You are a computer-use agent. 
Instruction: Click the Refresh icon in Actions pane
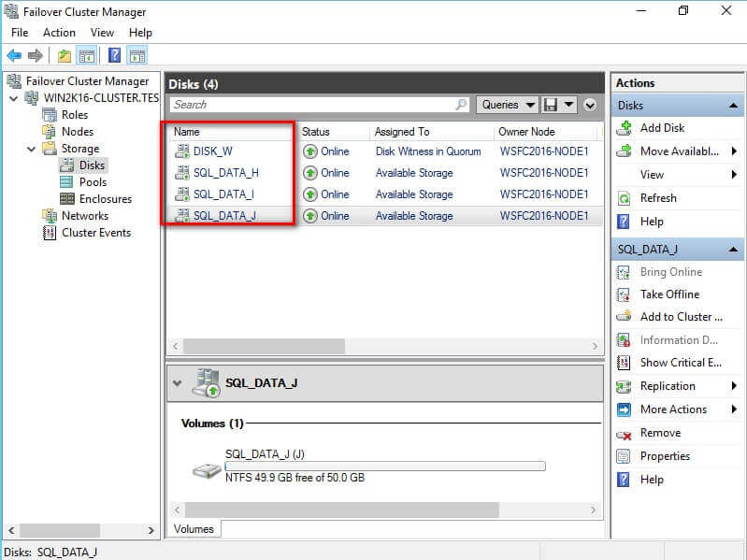pos(624,198)
